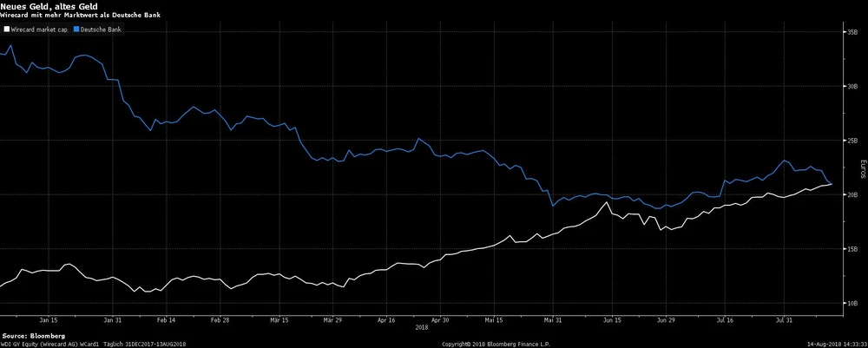Select the Wirecard market cap legend label
The image size is (868, 348).
pyautogui.click(x=40, y=29)
